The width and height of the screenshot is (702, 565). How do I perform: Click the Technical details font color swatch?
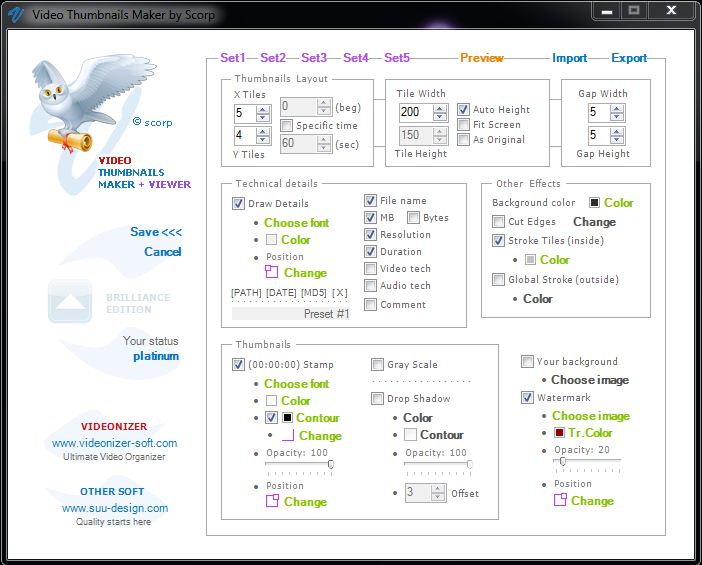pos(271,240)
